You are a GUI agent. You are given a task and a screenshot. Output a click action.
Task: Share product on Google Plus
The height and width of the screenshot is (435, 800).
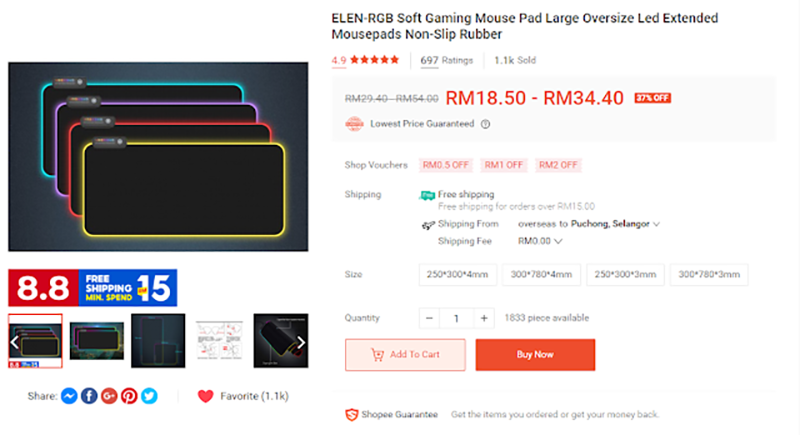[109, 396]
